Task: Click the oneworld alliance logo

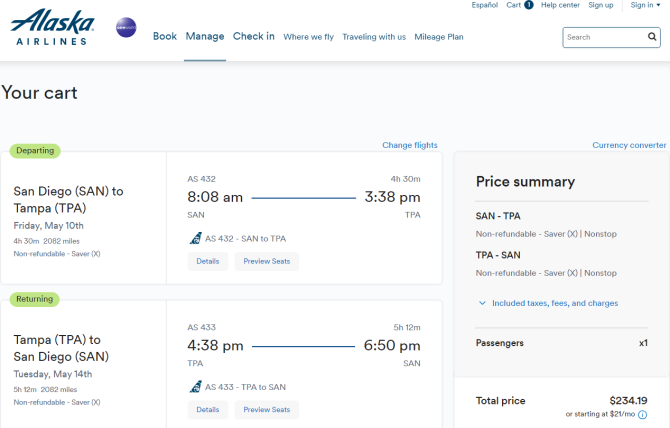Action: [126, 27]
